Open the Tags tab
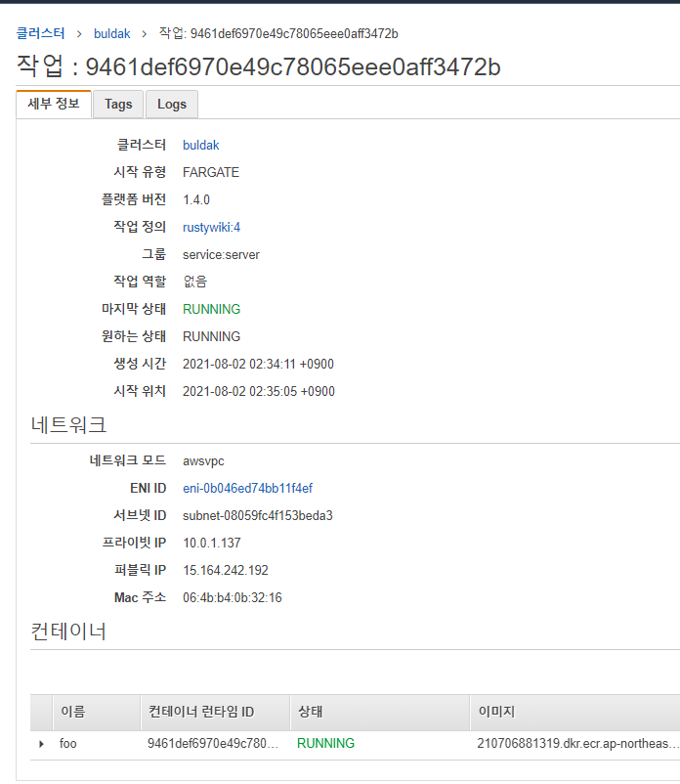680x784 pixels. tap(118, 105)
